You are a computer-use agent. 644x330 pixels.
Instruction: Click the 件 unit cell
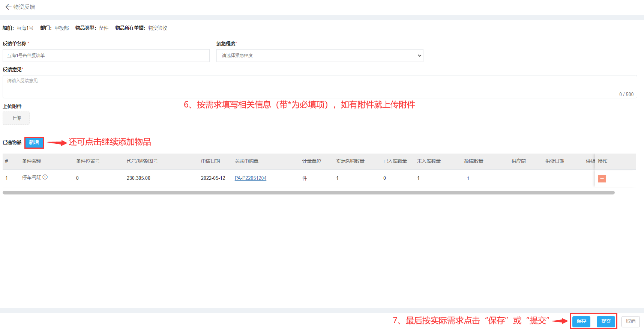(305, 178)
